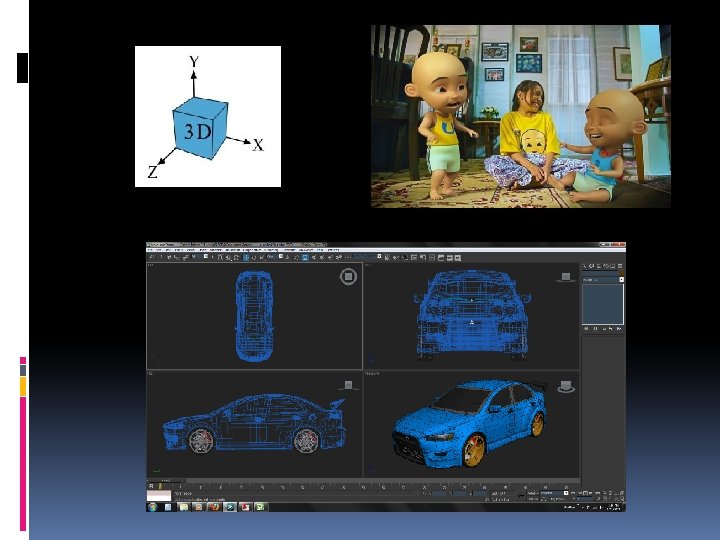Click Configure Modifier Sets icon
The image size is (720, 540).
click(x=619, y=329)
